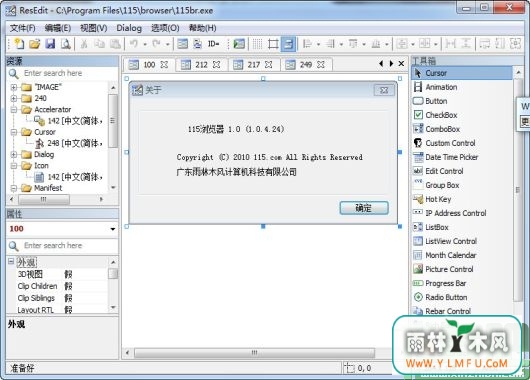Screen dimensions: 530x380
Task: Collapse the Cursor tree folder
Action: [x=14, y=132]
